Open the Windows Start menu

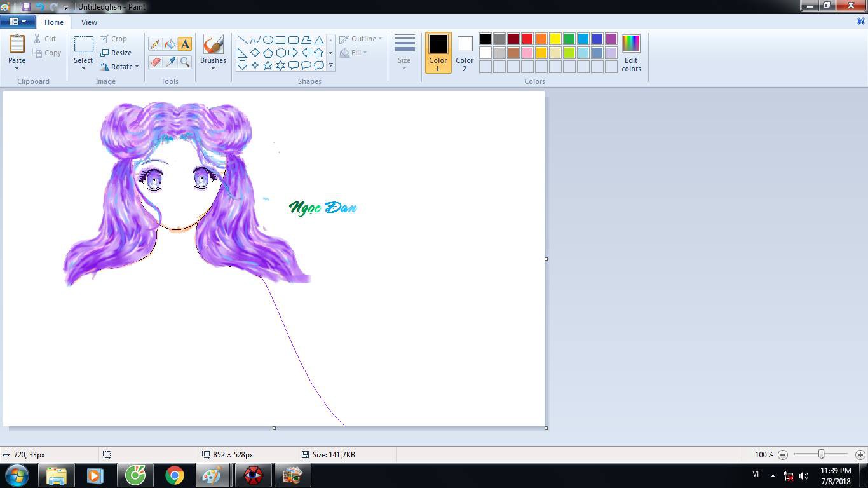pos(17,475)
